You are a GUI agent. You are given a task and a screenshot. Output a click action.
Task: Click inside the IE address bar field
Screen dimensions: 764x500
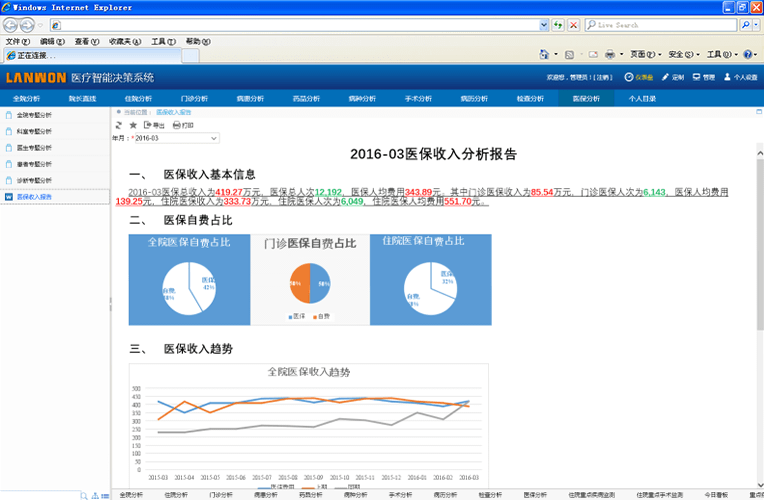click(297, 25)
